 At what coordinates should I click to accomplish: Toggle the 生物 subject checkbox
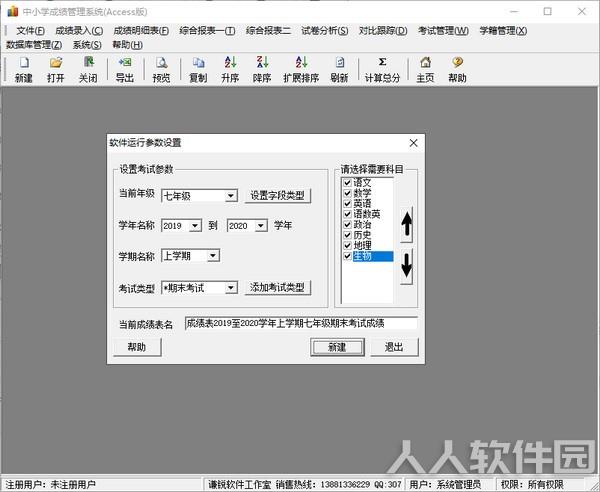click(x=347, y=256)
